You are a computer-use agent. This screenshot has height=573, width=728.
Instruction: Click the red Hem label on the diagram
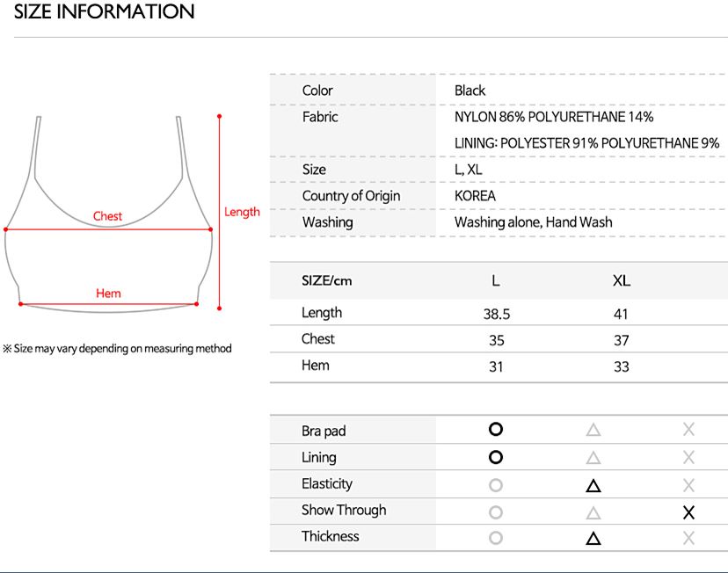[x=108, y=293]
